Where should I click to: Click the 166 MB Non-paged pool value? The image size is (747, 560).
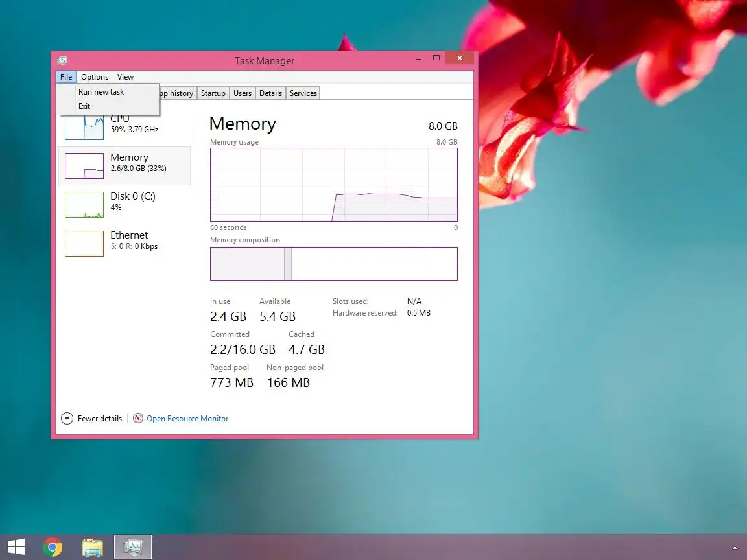(x=289, y=382)
